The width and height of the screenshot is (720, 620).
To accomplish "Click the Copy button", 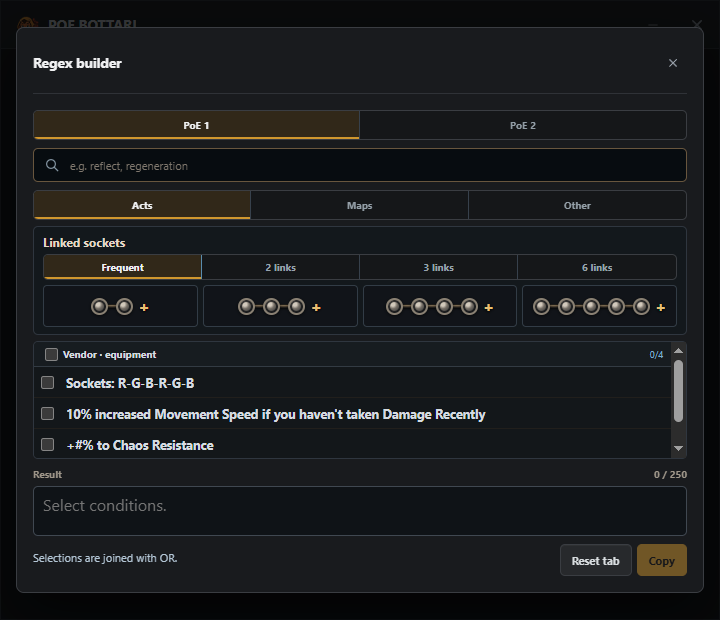I will 662,560.
